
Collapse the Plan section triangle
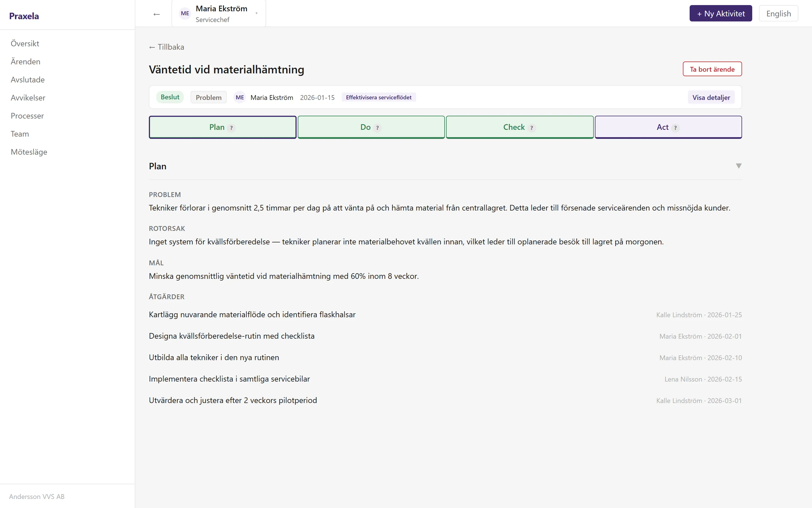[x=738, y=166]
